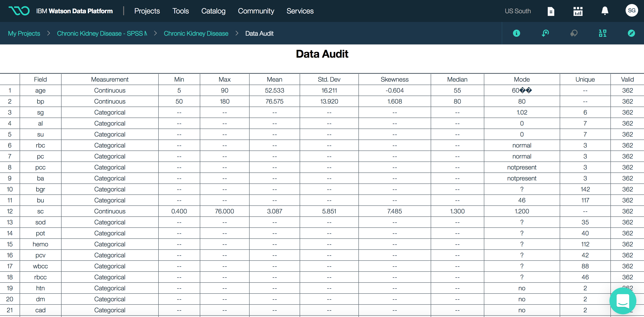
Task: Open the Tools menu
Action: pos(180,11)
